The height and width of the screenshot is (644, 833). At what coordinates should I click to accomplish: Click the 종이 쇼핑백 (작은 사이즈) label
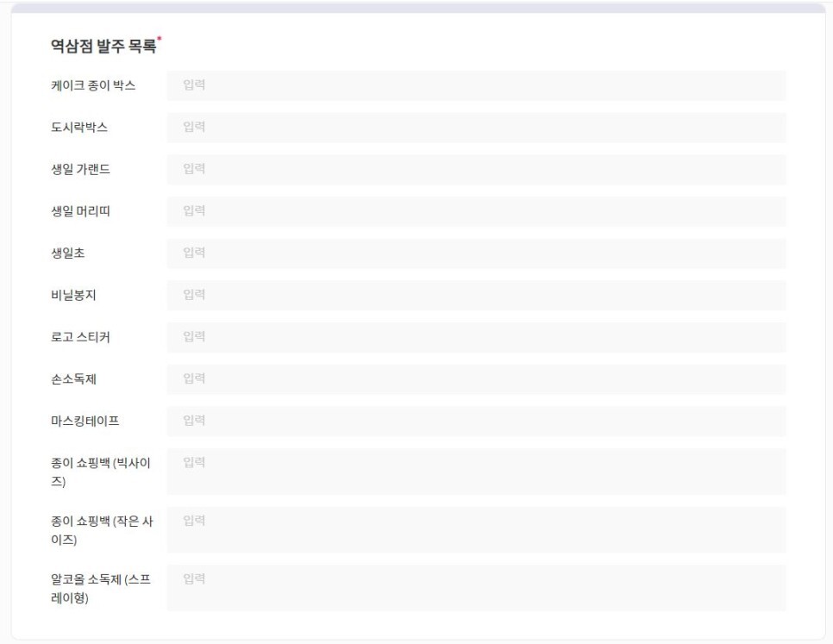pos(102,530)
